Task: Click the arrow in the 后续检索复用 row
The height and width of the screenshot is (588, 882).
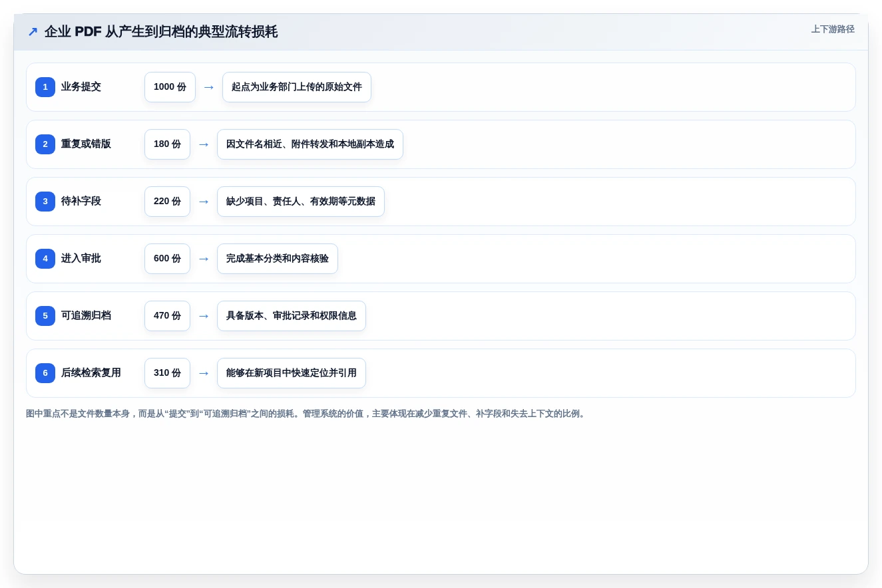Action: point(204,373)
